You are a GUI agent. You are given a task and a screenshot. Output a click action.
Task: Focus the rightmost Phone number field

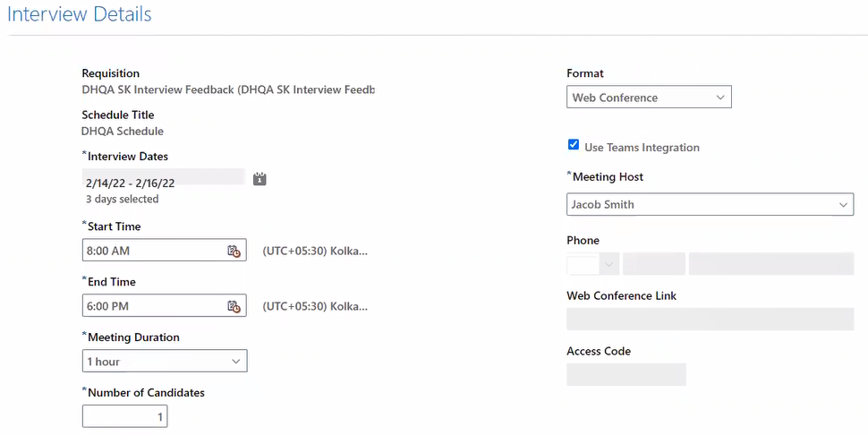[771, 264]
